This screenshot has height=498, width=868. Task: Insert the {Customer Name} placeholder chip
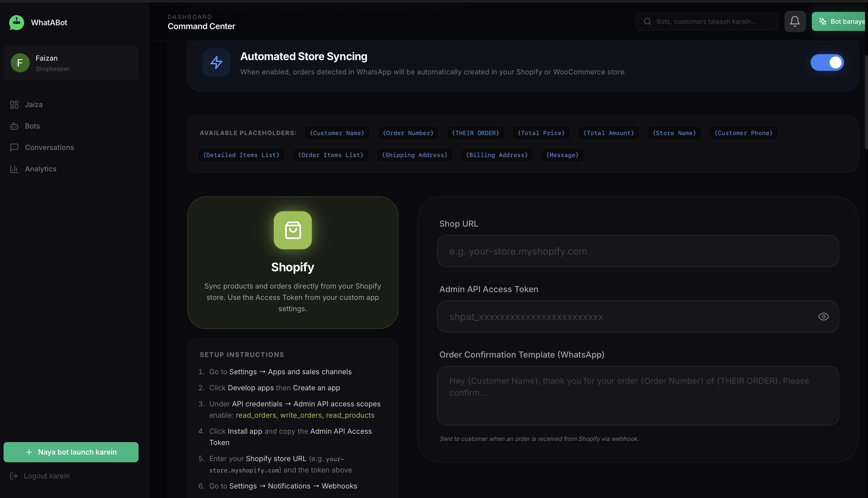click(x=336, y=133)
